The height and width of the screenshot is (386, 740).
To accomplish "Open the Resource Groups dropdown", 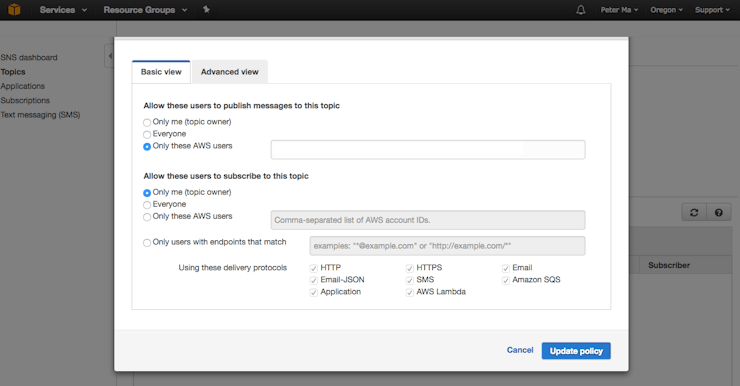I will (145, 10).
